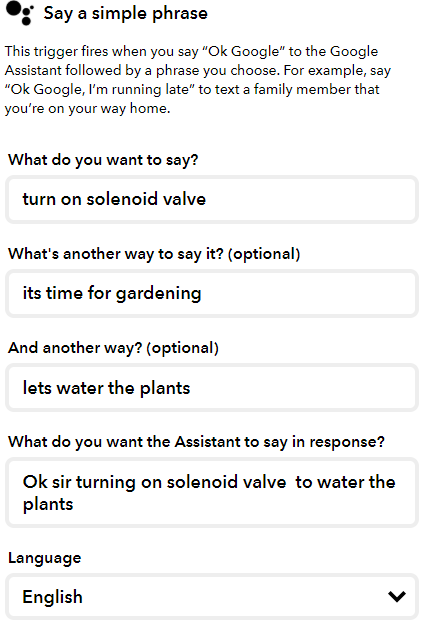428x622 pixels.
Task: Click the word 'plants' on response's second line
Action: (48, 505)
